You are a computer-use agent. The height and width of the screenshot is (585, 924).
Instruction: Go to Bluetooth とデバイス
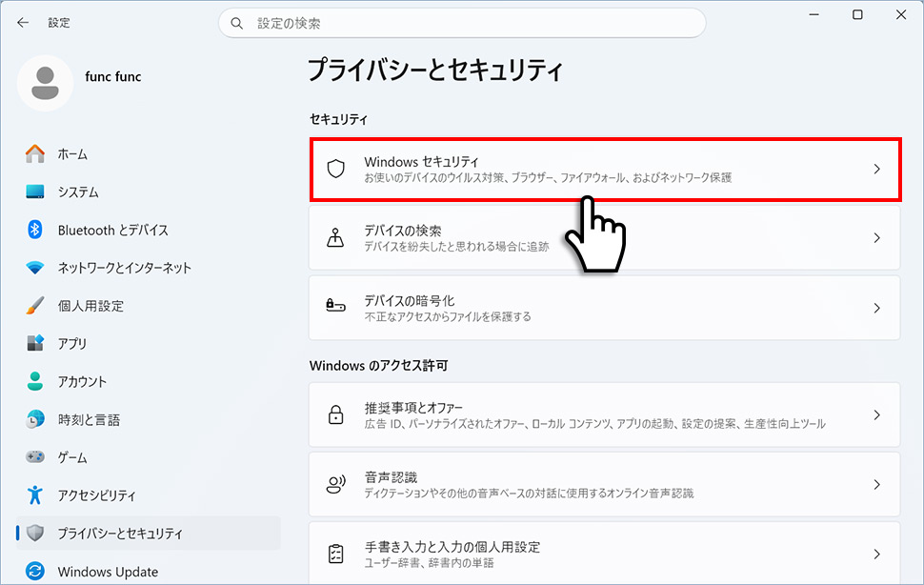pyautogui.click(x=148, y=230)
